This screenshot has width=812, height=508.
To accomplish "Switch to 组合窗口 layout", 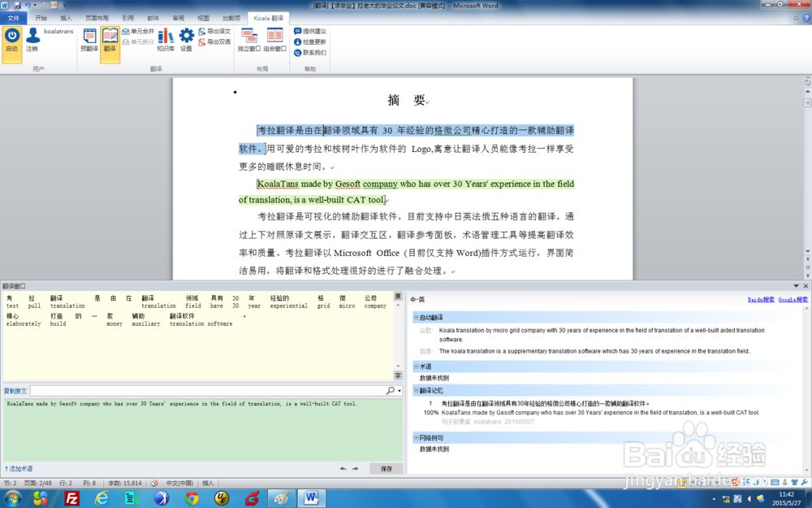I will pyautogui.click(x=274, y=41).
